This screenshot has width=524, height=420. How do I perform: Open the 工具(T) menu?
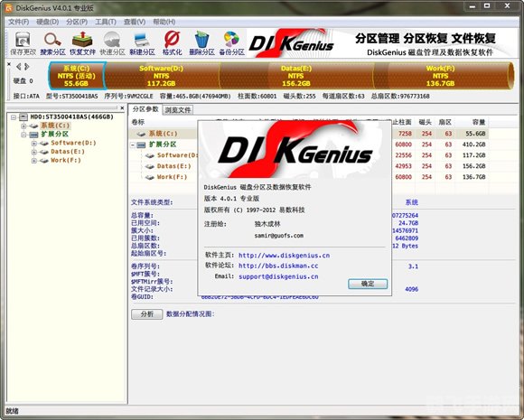tap(106, 22)
